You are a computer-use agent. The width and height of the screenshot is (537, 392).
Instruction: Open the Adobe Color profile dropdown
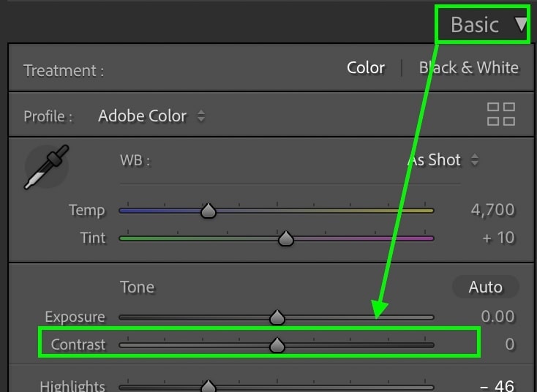point(151,116)
